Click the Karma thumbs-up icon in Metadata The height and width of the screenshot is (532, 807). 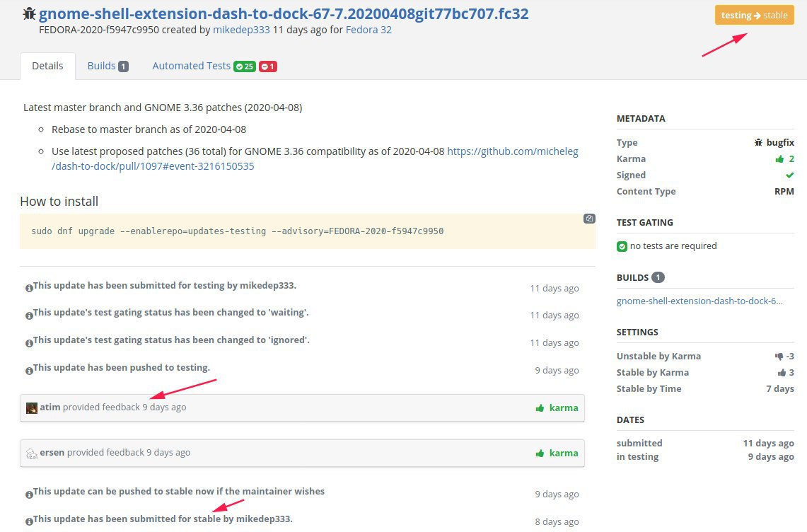(779, 158)
